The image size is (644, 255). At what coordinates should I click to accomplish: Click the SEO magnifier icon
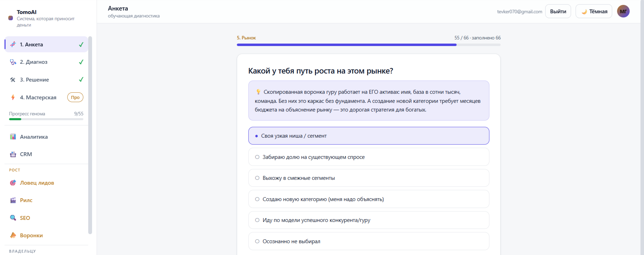tap(13, 218)
